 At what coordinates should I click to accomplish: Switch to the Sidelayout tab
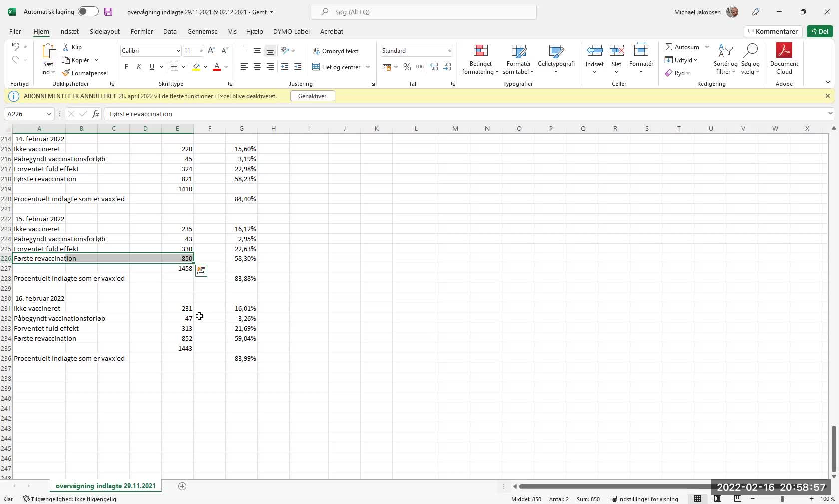coord(105,31)
